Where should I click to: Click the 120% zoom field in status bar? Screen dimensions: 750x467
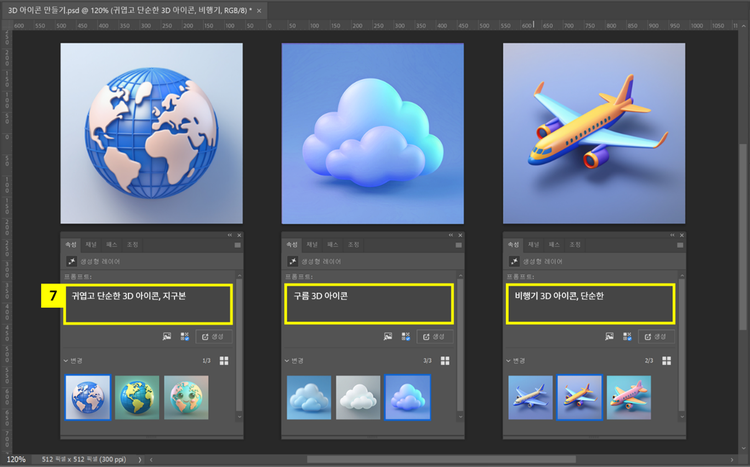pyautogui.click(x=16, y=459)
